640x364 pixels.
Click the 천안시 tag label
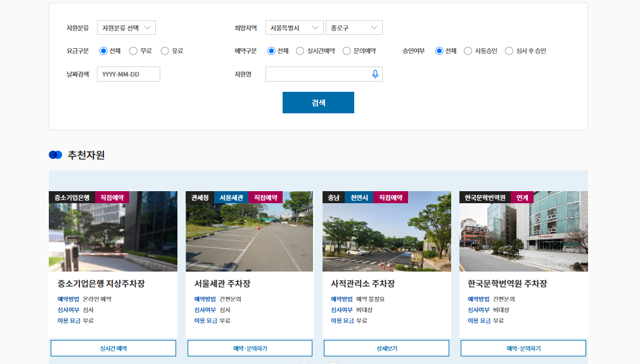[359, 198]
